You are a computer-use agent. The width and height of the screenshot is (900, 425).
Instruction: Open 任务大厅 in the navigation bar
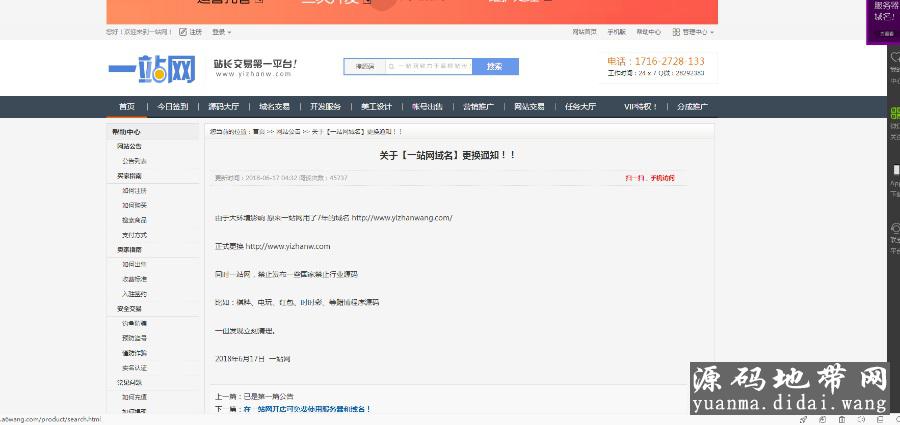pyautogui.click(x=580, y=107)
